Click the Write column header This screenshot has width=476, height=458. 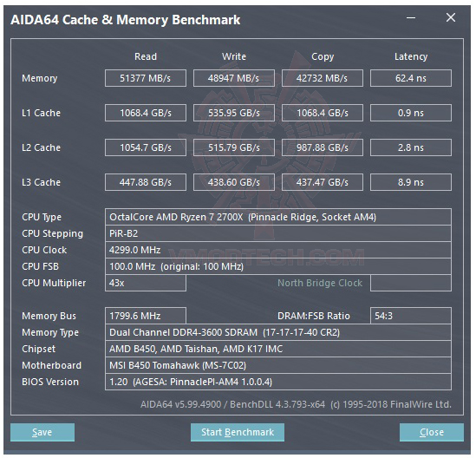coord(234,56)
